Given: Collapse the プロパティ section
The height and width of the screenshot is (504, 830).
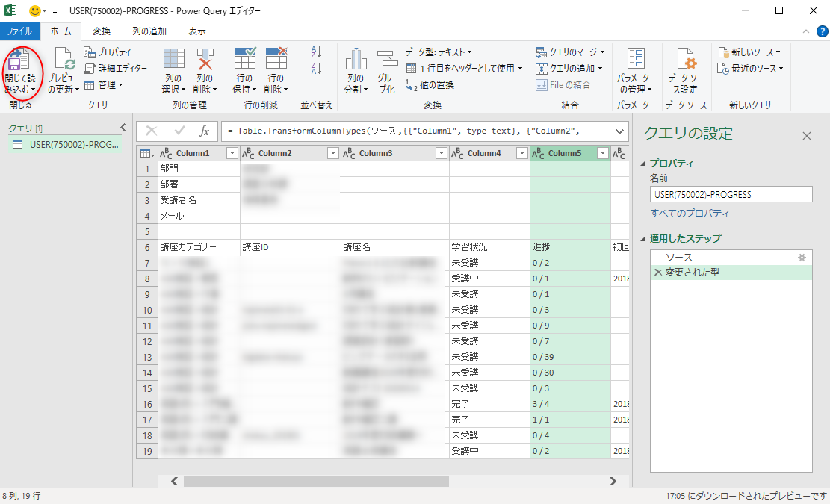Looking at the screenshot, I should [x=642, y=164].
